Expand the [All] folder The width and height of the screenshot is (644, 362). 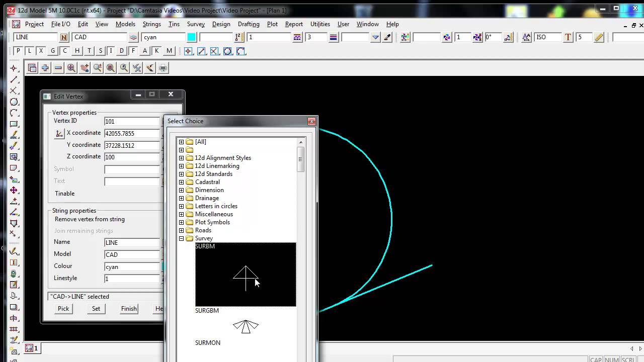(181, 142)
